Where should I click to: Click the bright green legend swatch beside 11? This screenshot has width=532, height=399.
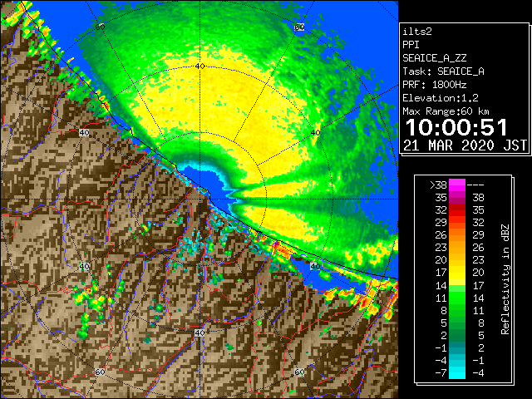tap(457, 298)
